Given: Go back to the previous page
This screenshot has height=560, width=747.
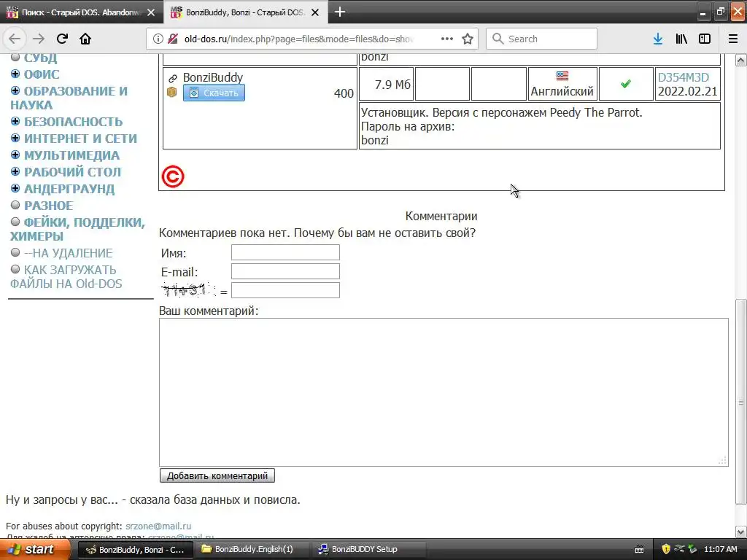Looking at the screenshot, I should pos(15,39).
